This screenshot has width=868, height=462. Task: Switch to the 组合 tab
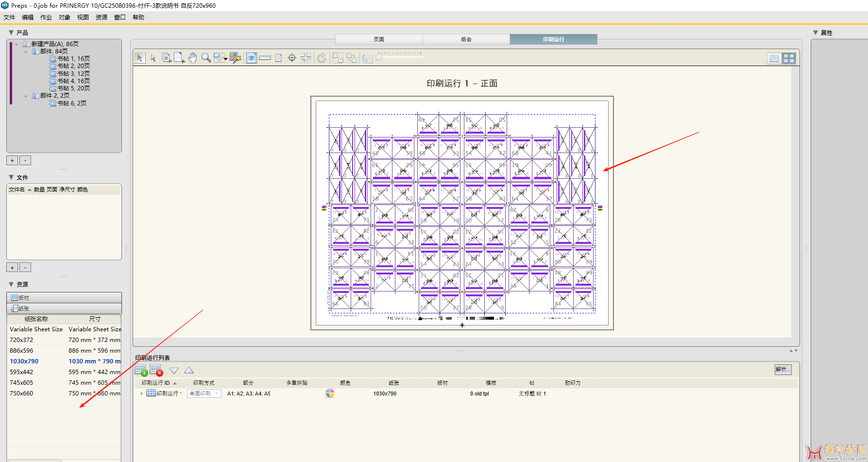point(466,39)
